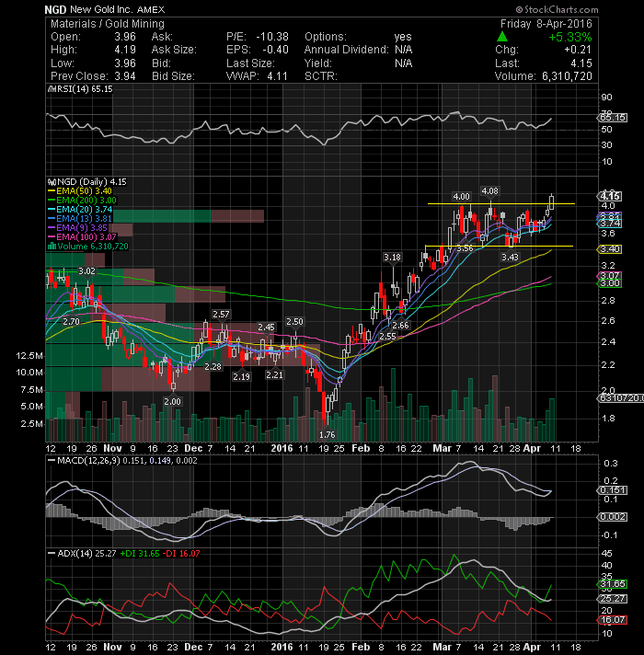Click the 2.00 low price label
The image size is (644, 655).
[x=172, y=402]
